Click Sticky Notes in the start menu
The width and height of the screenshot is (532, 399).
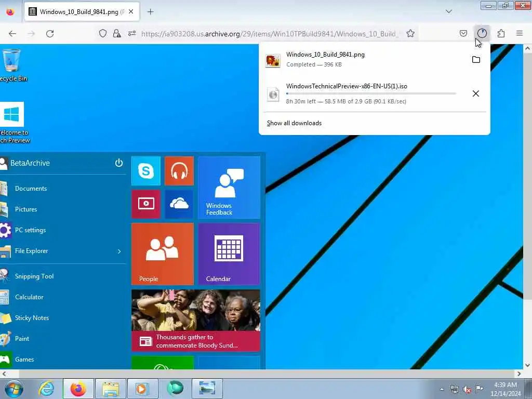(x=32, y=318)
